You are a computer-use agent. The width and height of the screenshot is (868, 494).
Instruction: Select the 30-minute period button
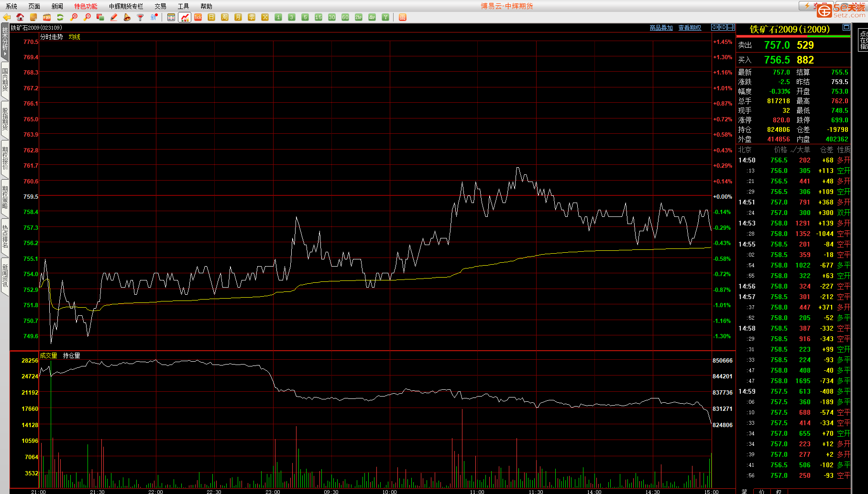(x=332, y=17)
